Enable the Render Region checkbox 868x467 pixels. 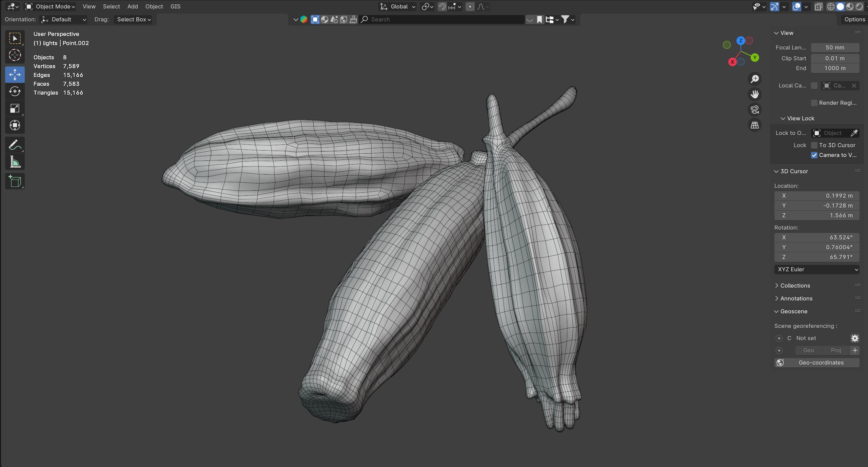tap(814, 103)
